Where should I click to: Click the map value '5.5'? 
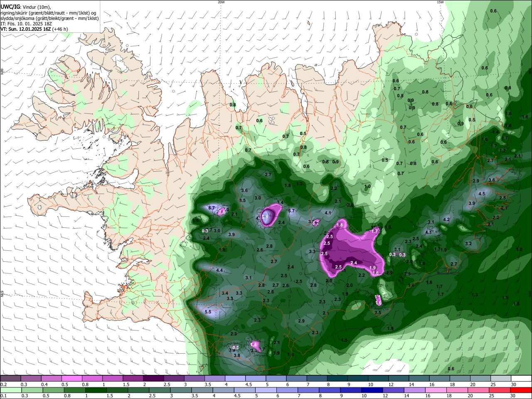[208, 312]
